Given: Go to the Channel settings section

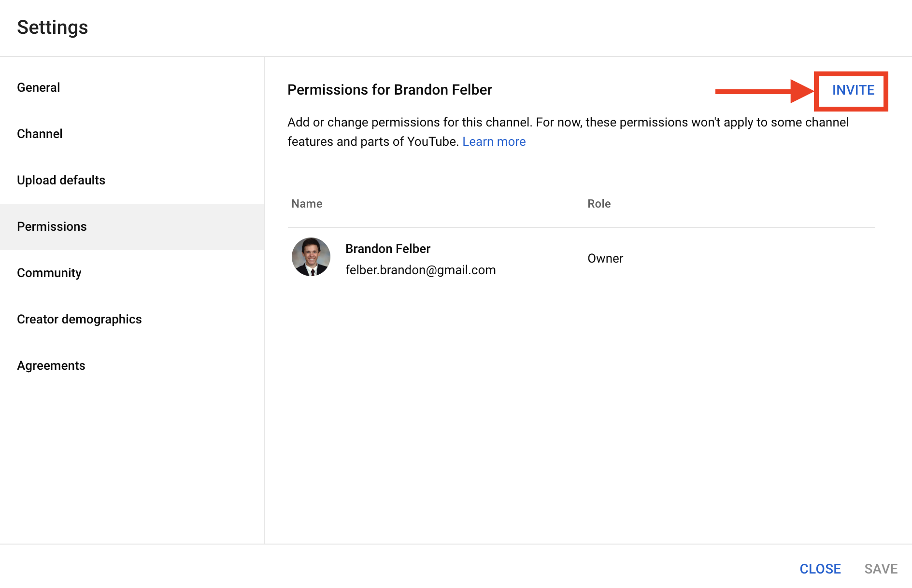Looking at the screenshot, I should pos(132,134).
